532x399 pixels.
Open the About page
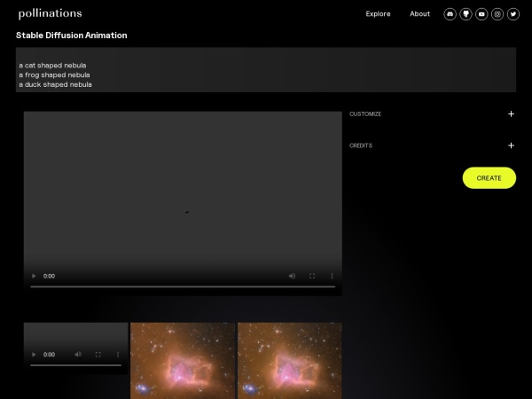[419, 14]
